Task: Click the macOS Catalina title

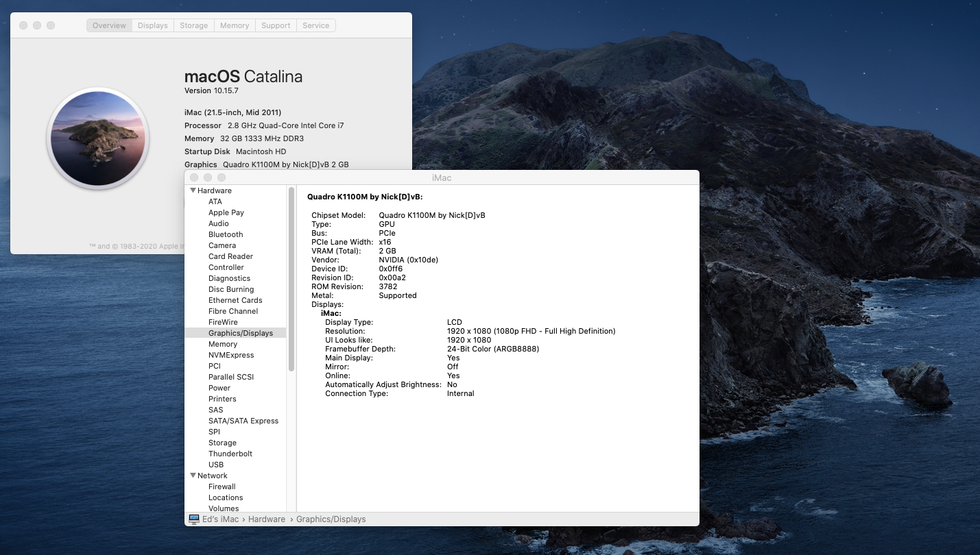Action: pyautogui.click(x=243, y=76)
